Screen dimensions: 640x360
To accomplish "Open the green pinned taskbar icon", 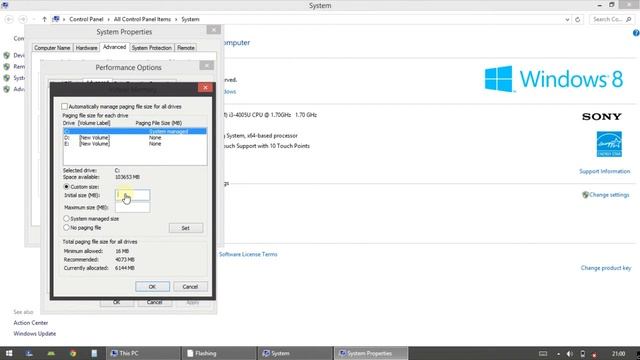I will [x=51, y=353].
